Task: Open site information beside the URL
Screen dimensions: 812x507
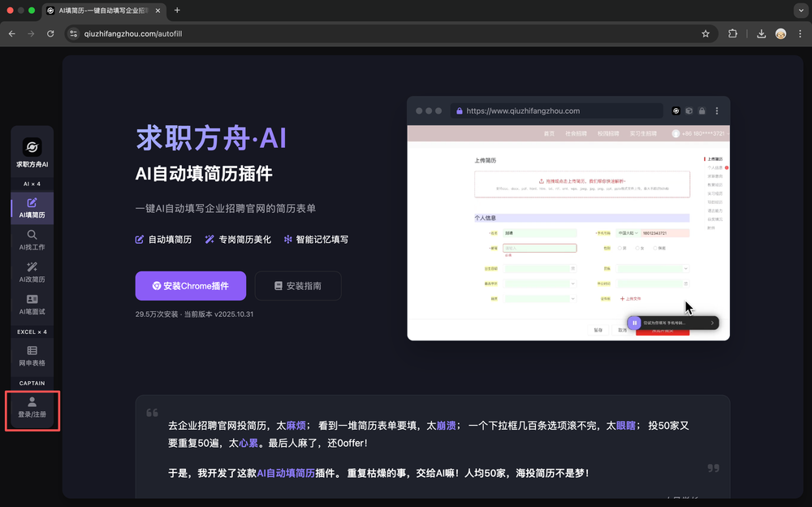Action: pos(73,34)
